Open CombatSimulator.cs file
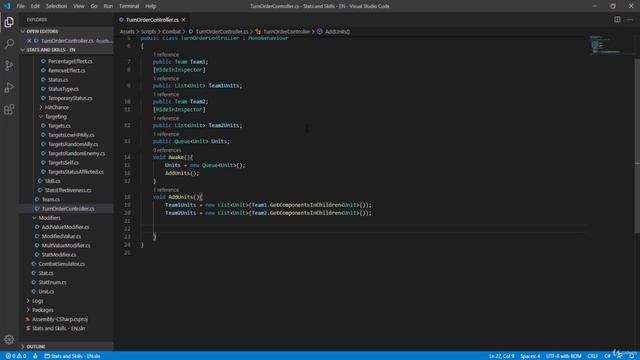This screenshot has width=640, height=360. pyautogui.click(x=62, y=264)
